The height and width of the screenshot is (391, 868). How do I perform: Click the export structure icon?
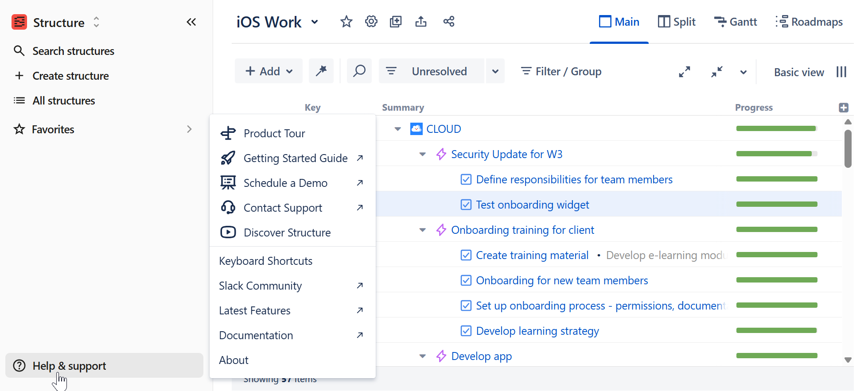coord(420,22)
